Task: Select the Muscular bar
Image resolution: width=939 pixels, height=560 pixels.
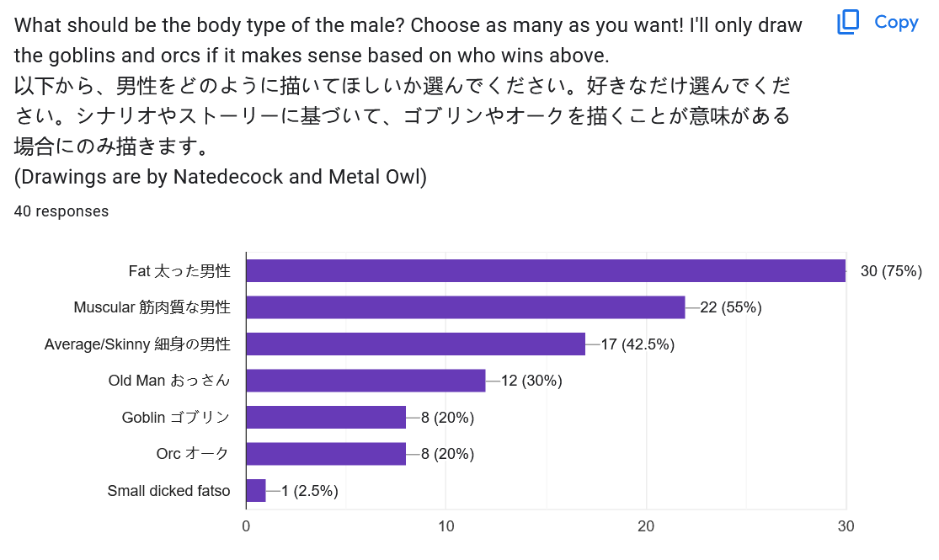Action: tap(465, 307)
